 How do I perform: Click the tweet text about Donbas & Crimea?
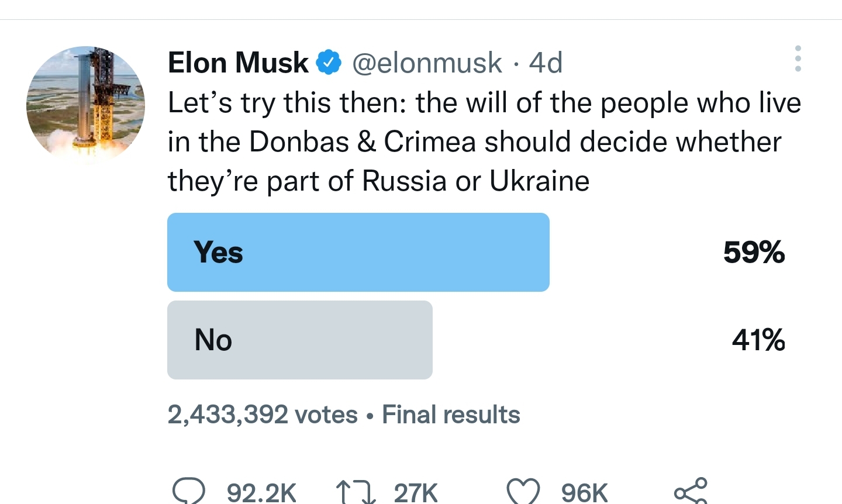pos(484,142)
